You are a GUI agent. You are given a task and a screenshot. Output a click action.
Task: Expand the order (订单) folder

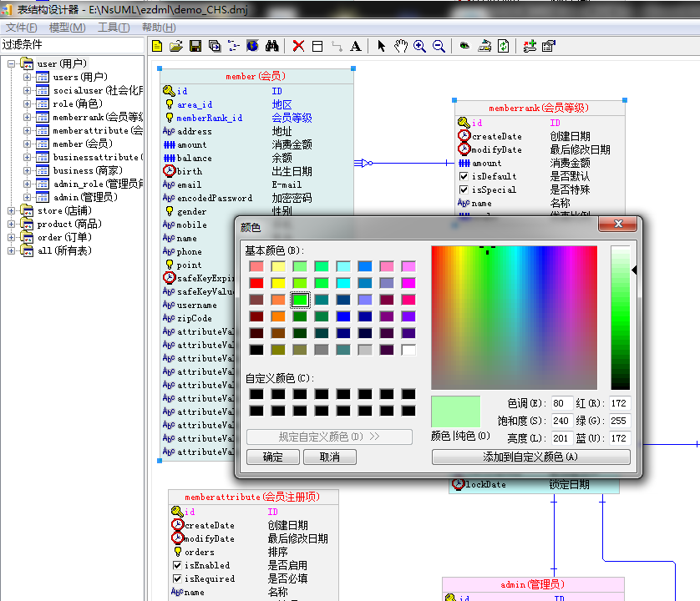[11, 237]
